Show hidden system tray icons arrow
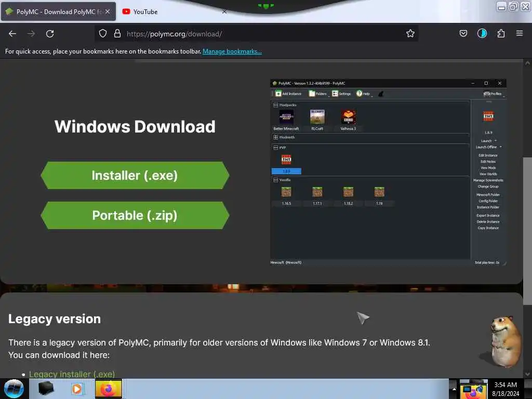The width and height of the screenshot is (532, 399). click(x=454, y=389)
